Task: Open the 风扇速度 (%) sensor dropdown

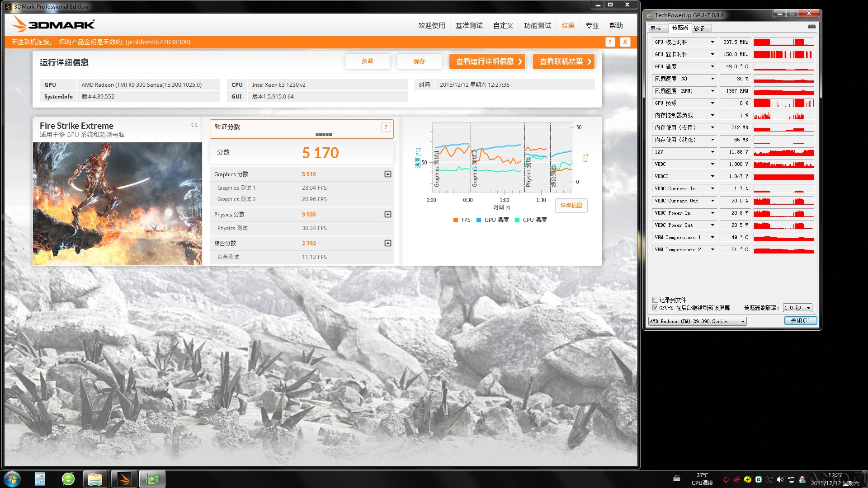Action: click(712, 79)
